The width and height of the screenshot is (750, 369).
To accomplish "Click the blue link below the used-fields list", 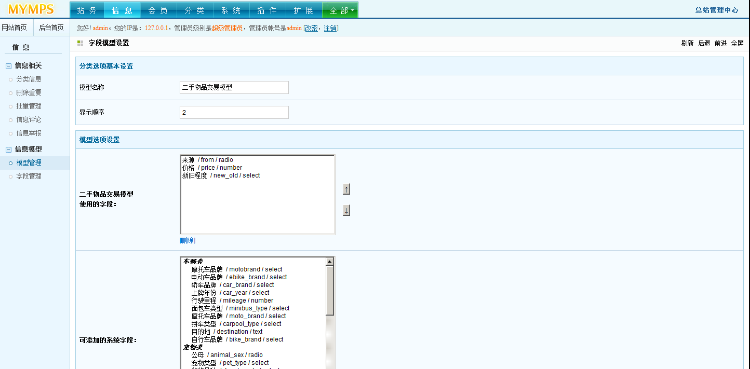I will click(x=187, y=240).
